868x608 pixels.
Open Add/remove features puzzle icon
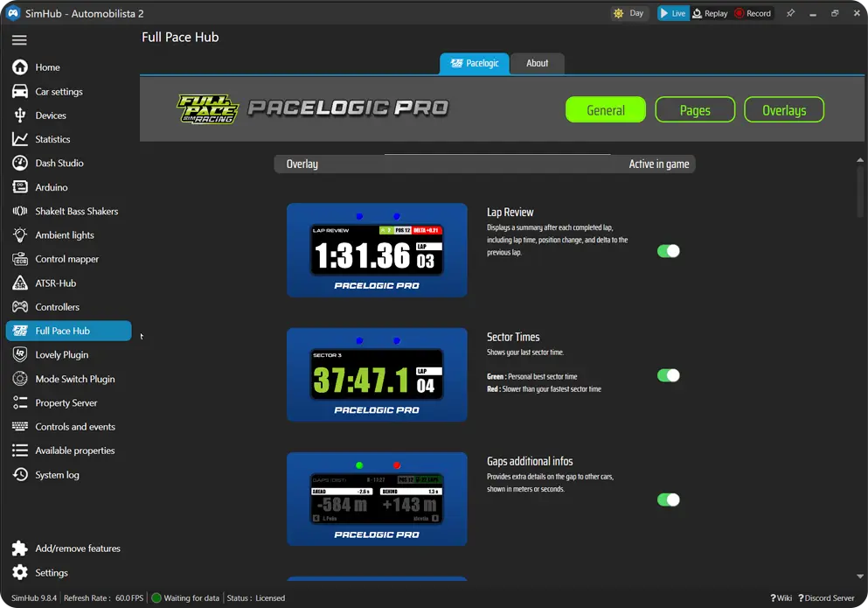20,549
